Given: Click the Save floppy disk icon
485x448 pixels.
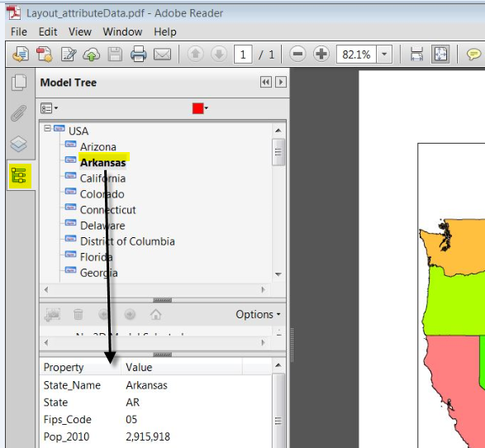Looking at the screenshot, I should (x=115, y=55).
